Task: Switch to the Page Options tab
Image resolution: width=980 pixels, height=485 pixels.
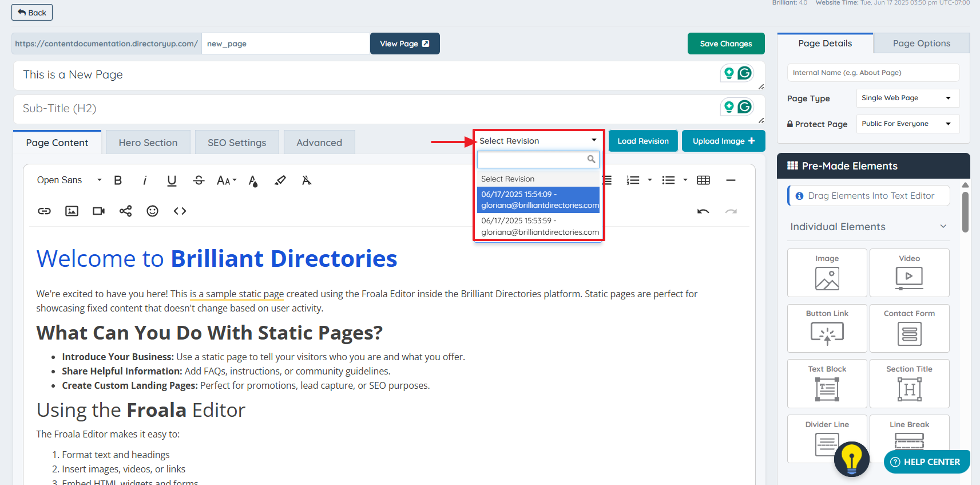Action: point(921,44)
